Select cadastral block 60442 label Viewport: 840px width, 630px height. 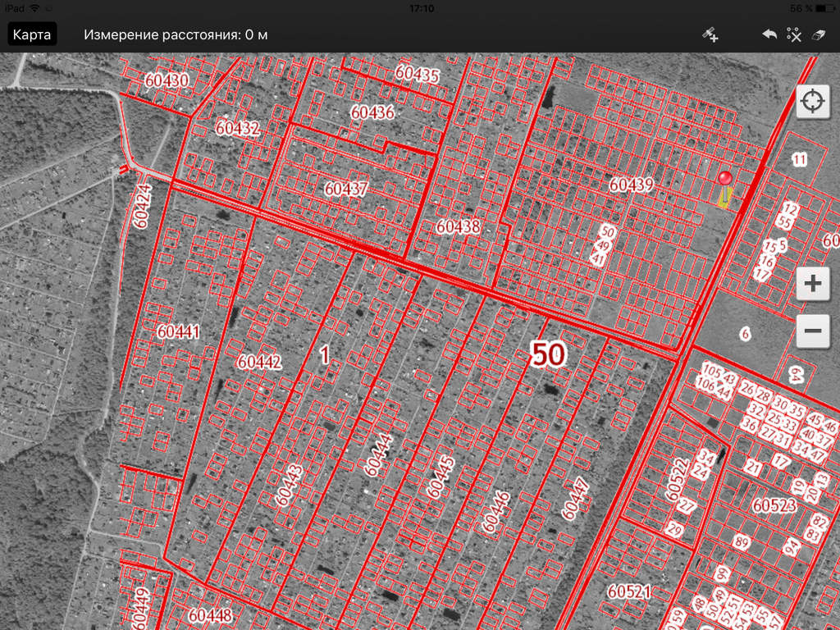(x=259, y=362)
